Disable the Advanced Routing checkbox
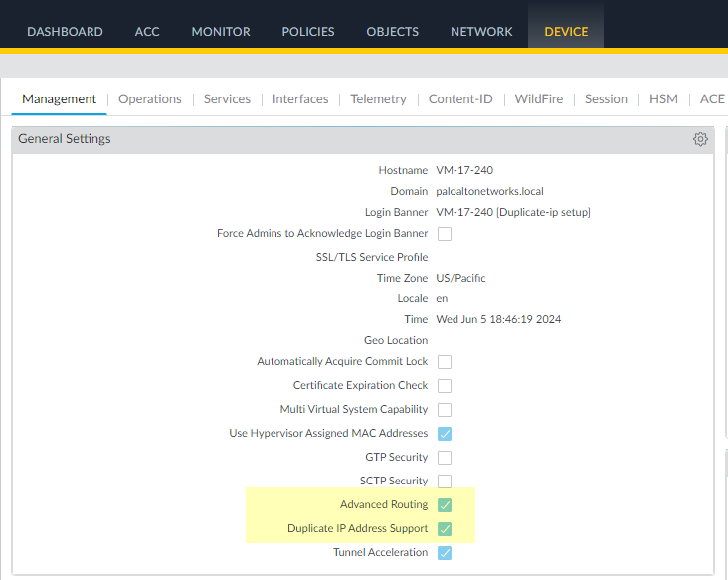 (x=445, y=505)
